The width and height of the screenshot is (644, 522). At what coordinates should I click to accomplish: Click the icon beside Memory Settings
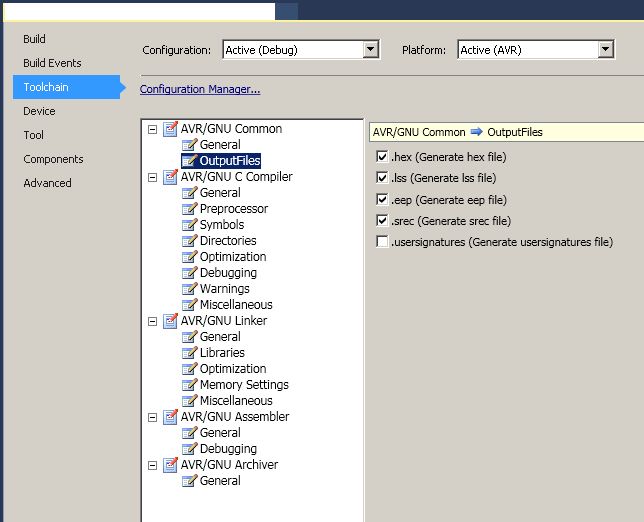189,385
